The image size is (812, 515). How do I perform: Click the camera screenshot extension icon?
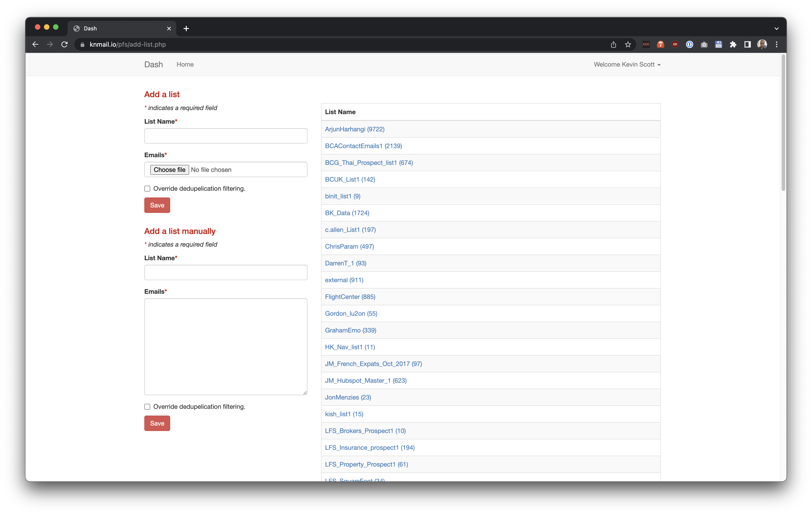pyautogui.click(x=704, y=44)
